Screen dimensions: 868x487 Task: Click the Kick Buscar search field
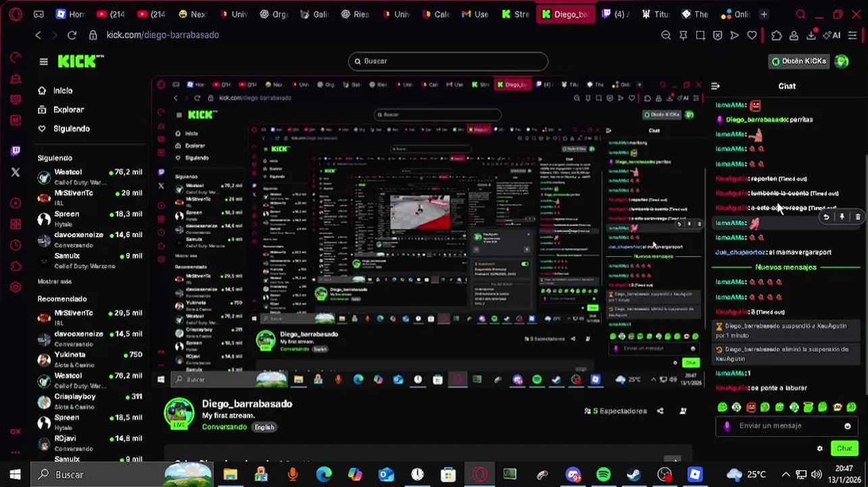[x=448, y=62]
